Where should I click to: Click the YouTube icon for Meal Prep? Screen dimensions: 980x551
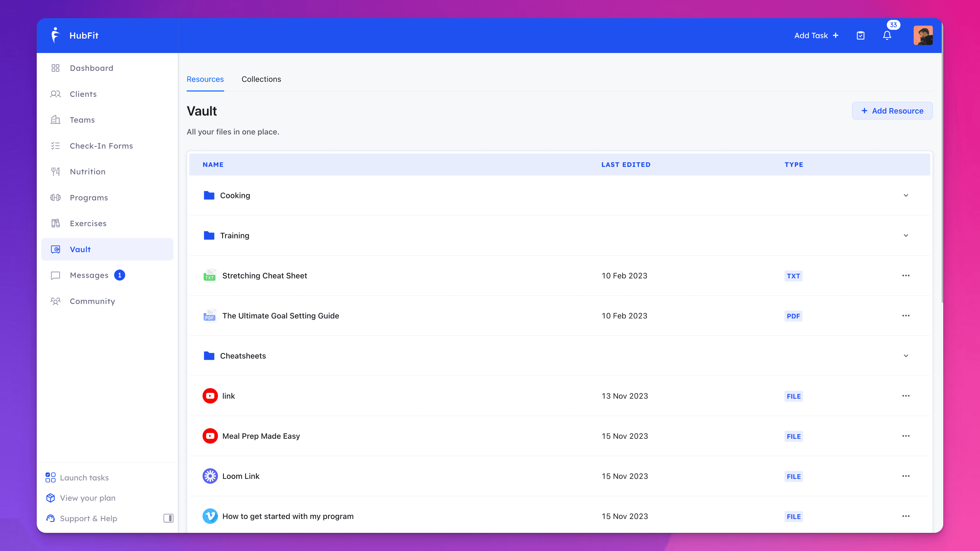pyautogui.click(x=210, y=436)
